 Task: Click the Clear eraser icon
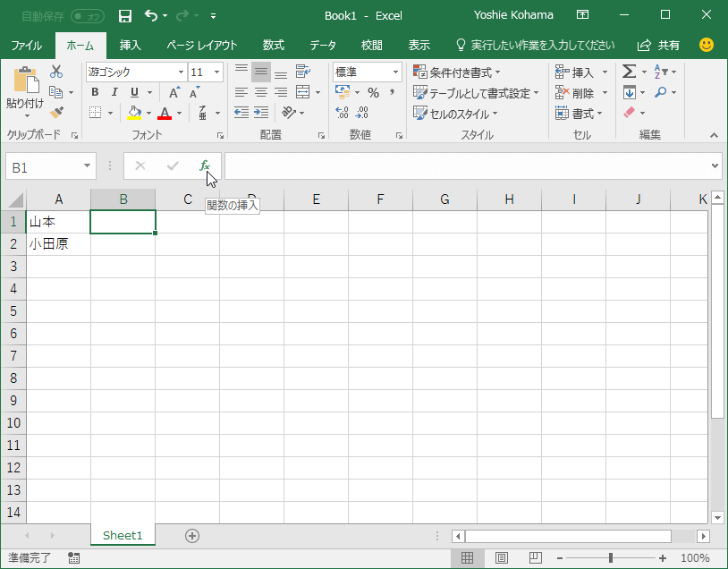click(x=629, y=113)
